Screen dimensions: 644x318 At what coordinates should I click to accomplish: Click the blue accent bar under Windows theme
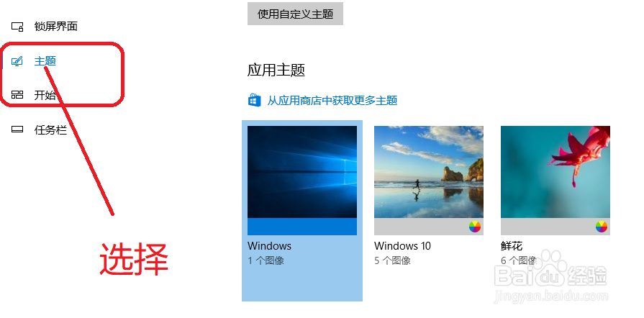point(302,227)
